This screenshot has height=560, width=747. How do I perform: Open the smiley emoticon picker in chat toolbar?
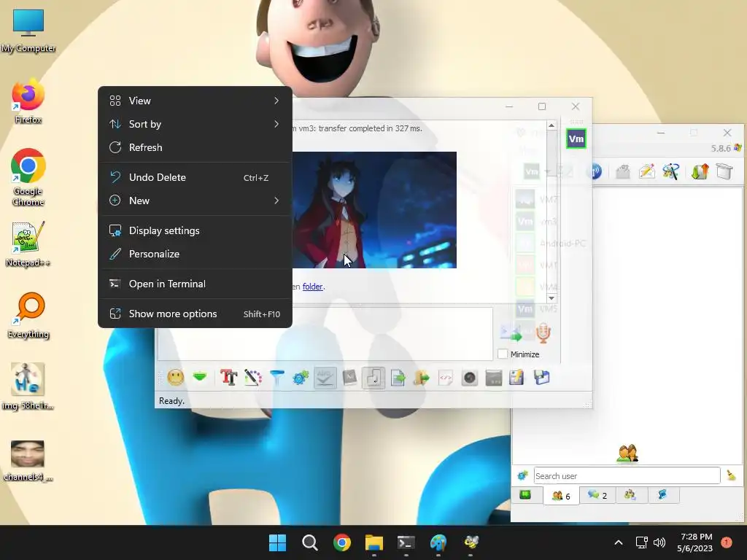[176, 378]
